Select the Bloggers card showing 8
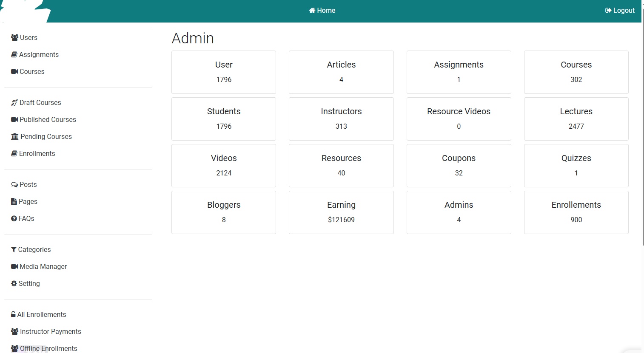The height and width of the screenshot is (353, 644). click(224, 212)
